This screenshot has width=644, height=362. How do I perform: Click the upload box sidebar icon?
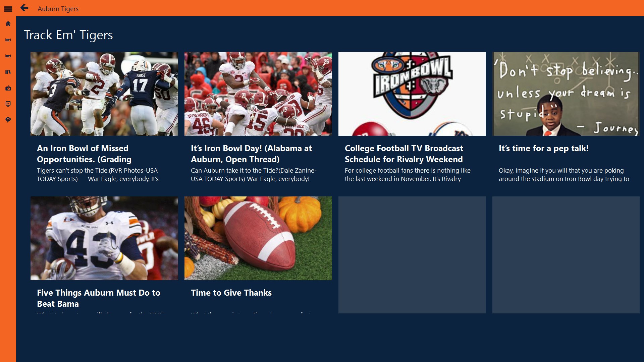click(8, 88)
